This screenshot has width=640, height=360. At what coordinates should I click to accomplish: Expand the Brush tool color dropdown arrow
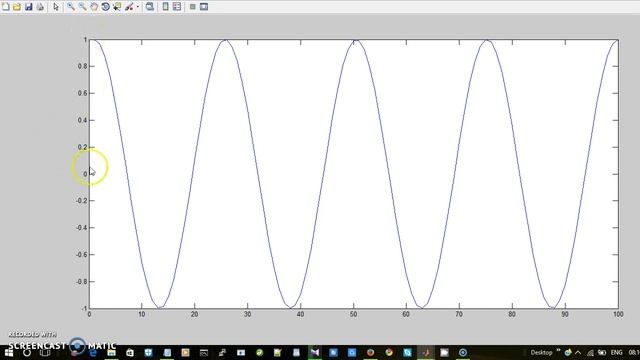point(138,7)
